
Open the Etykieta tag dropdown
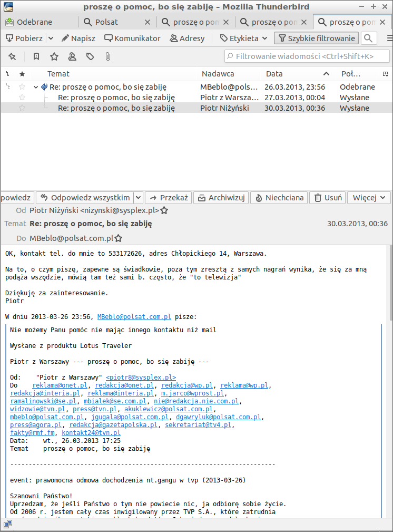tap(243, 38)
